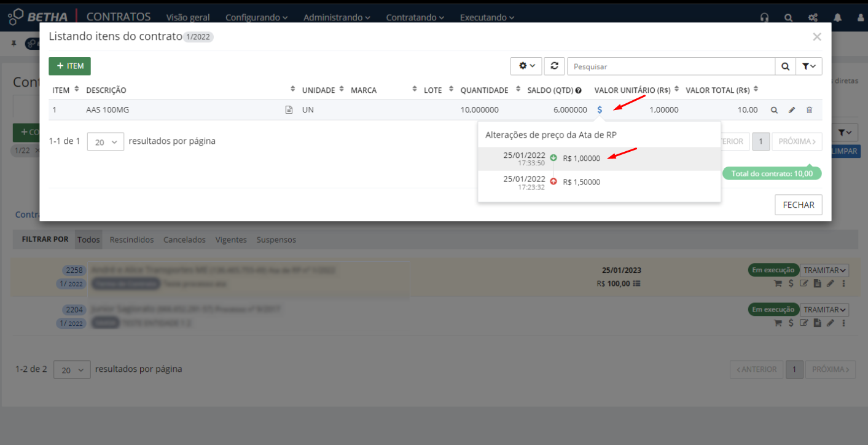Click the FECHAR button
The image size is (868, 445).
pyautogui.click(x=799, y=205)
